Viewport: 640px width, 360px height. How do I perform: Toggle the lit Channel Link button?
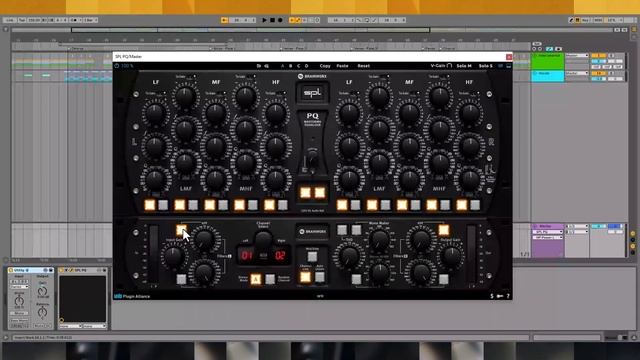click(305, 277)
